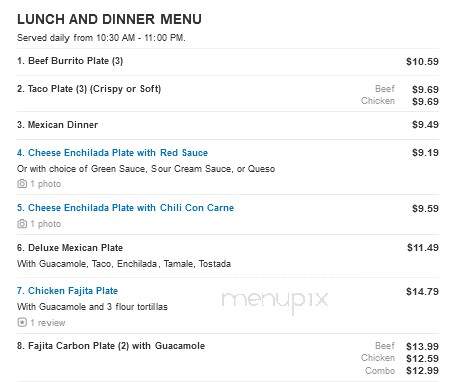Open Cheese Enchilada Plate with Red Sauce link

[112, 153]
